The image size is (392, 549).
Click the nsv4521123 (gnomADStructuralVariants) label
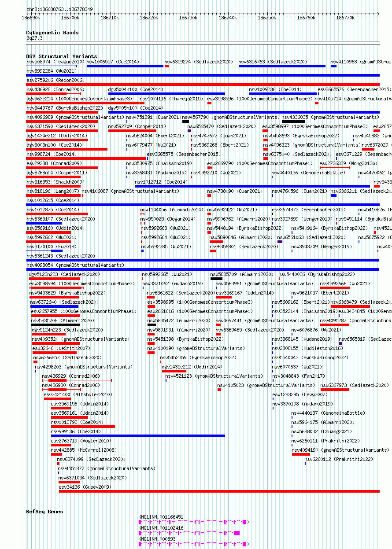(x=214, y=376)
